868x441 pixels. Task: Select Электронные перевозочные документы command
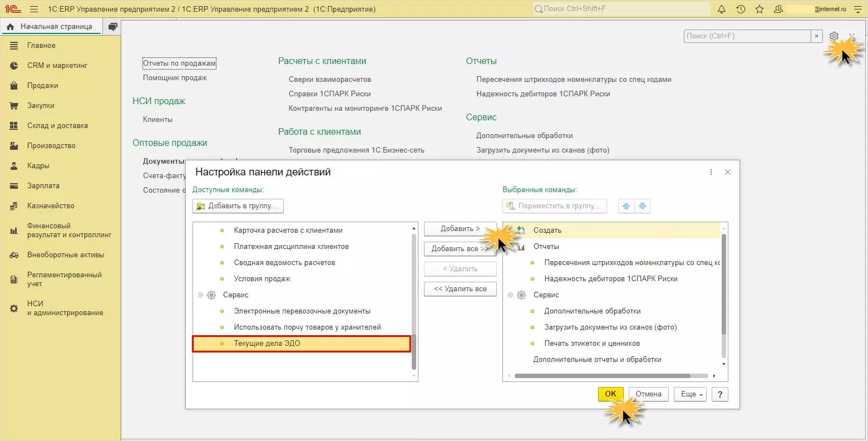[x=302, y=311]
